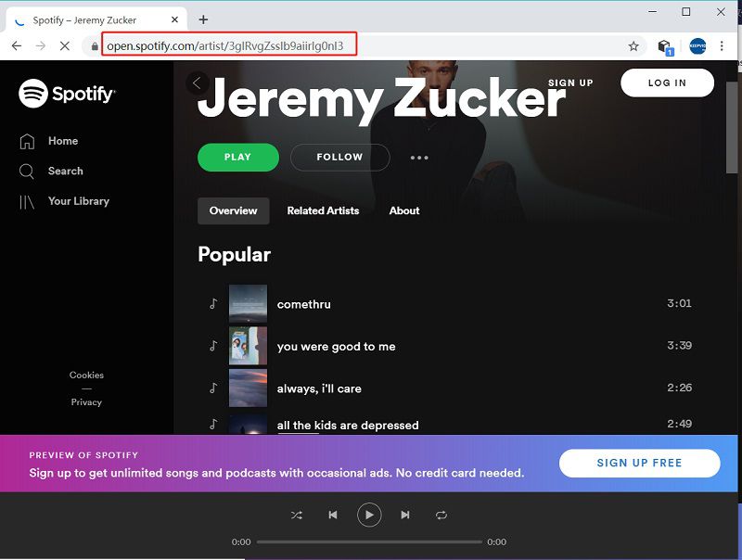Screen dimensions: 742x560
Task: Select the track always, i'll care
Action: (x=319, y=388)
